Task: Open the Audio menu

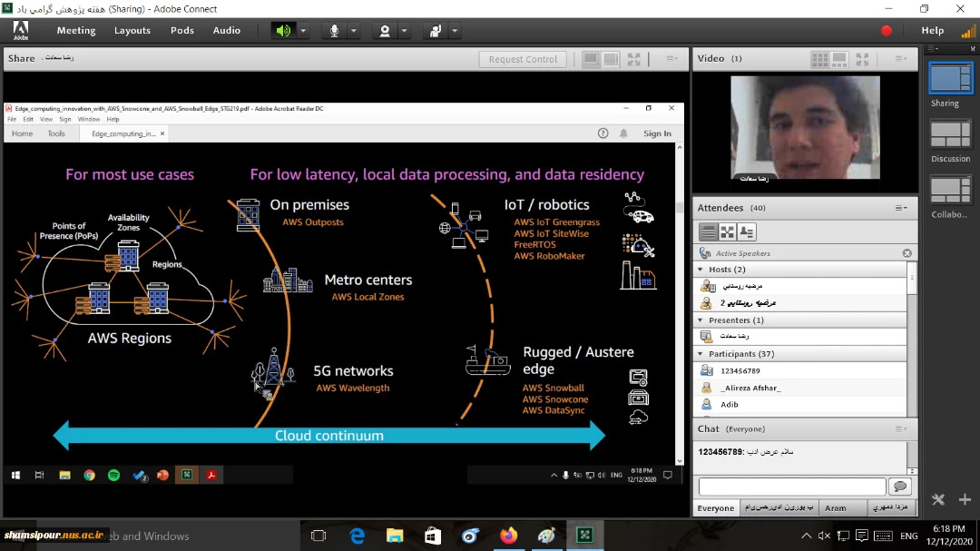Action: [x=226, y=30]
